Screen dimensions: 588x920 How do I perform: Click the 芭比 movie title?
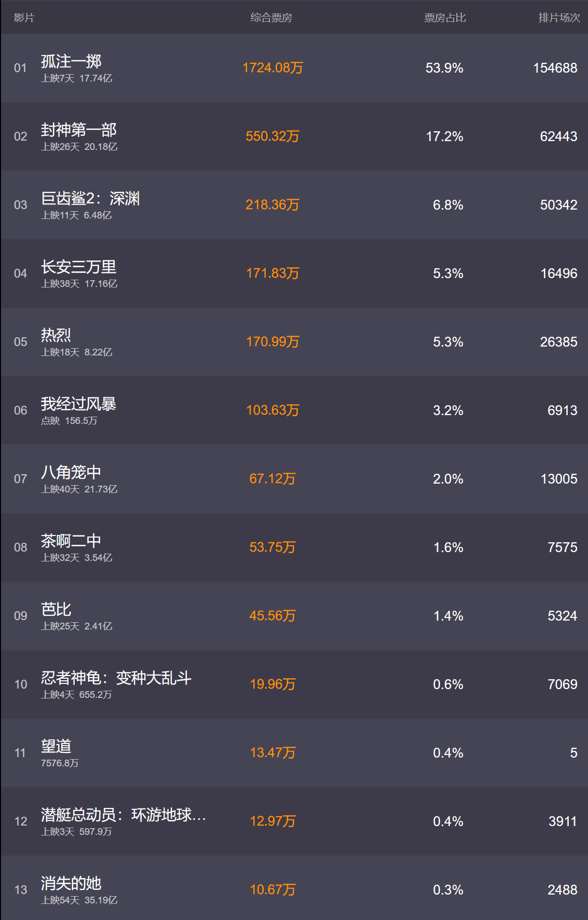click(56, 609)
